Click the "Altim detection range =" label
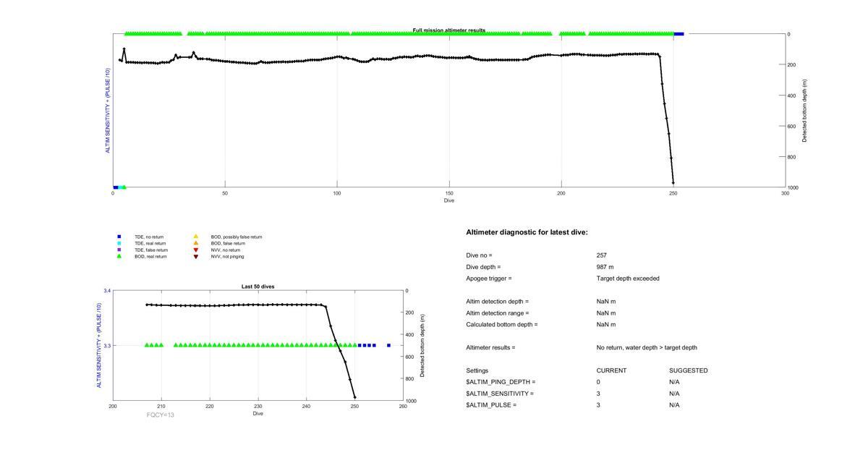Viewport: 868px width, 450px height. pos(498,313)
